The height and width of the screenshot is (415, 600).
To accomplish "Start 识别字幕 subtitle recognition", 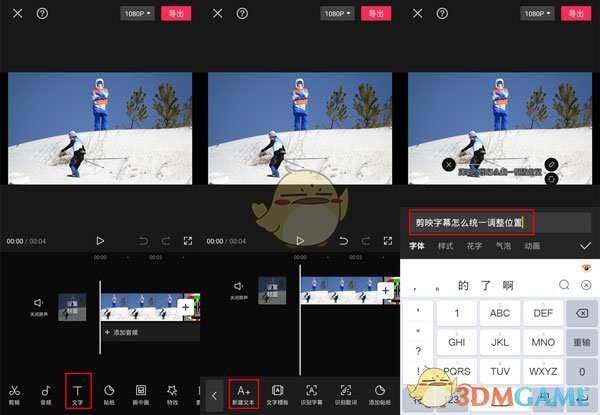I will pos(312,393).
